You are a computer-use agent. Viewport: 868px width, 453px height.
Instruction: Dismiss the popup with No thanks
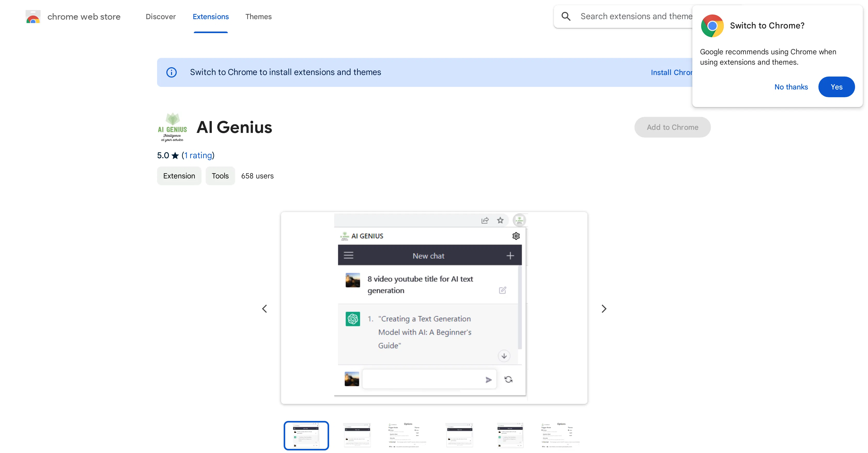[791, 87]
